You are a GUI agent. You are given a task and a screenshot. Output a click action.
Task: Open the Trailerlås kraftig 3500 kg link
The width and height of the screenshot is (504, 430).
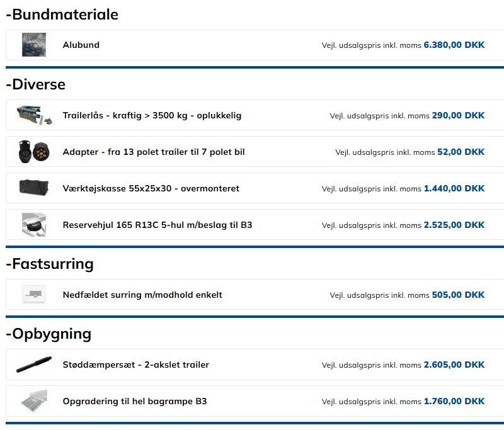(x=152, y=116)
